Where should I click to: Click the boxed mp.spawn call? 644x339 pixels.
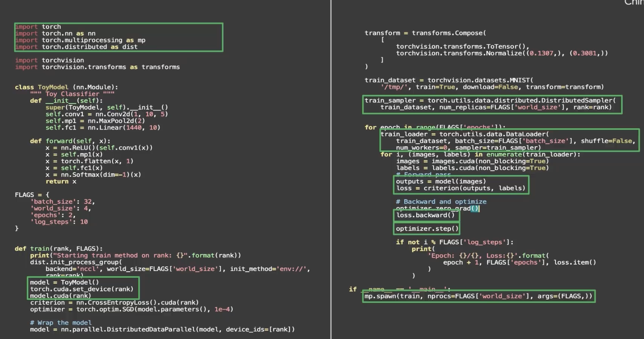(478, 296)
